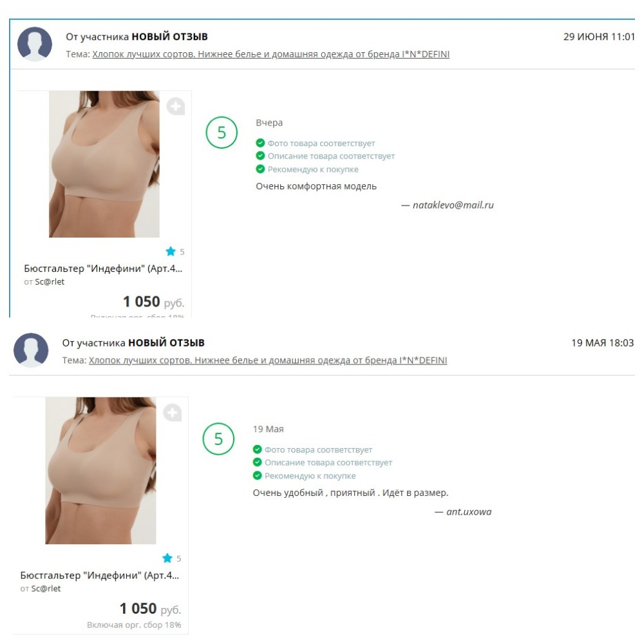Click the plus icon on the first product card
Screen dimensions: 644x644
175,106
